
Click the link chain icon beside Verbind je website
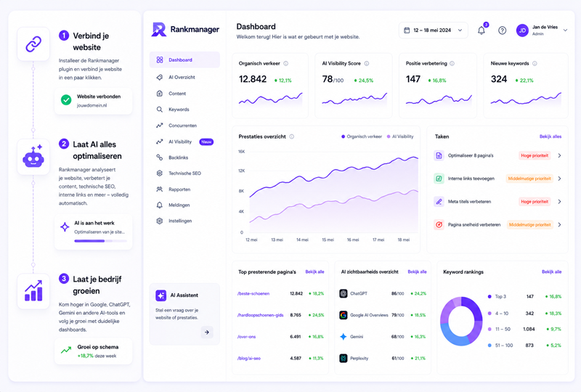pyautogui.click(x=33, y=44)
